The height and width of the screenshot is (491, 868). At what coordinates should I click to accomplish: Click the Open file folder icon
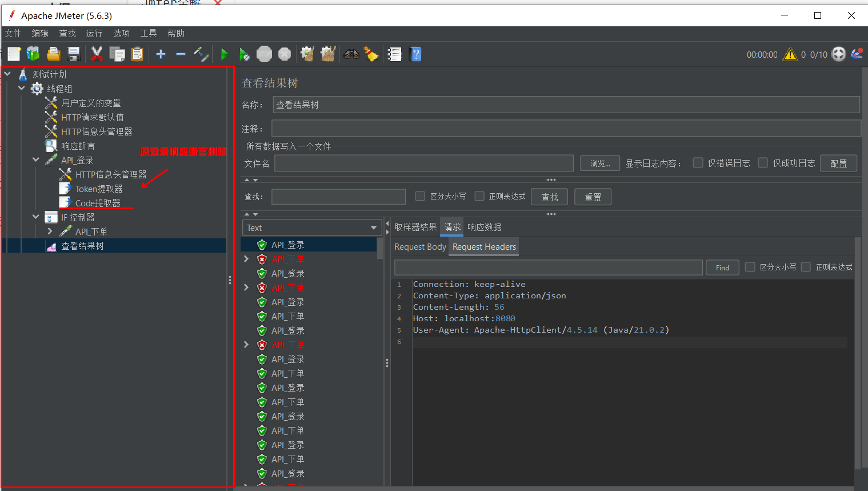(x=54, y=54)
